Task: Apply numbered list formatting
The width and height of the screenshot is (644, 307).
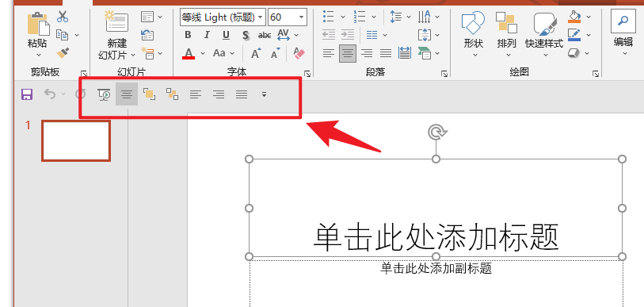Action: click(360, 17)
